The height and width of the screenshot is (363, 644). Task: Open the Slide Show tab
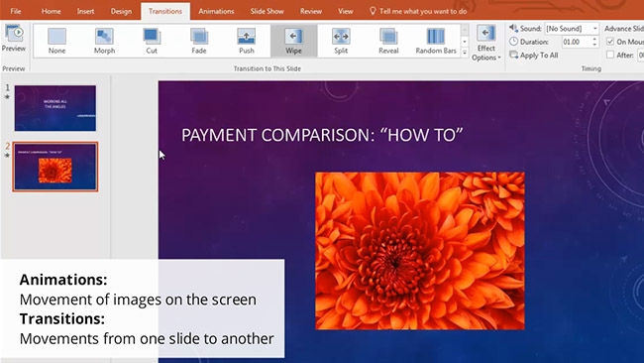point(267,11)
